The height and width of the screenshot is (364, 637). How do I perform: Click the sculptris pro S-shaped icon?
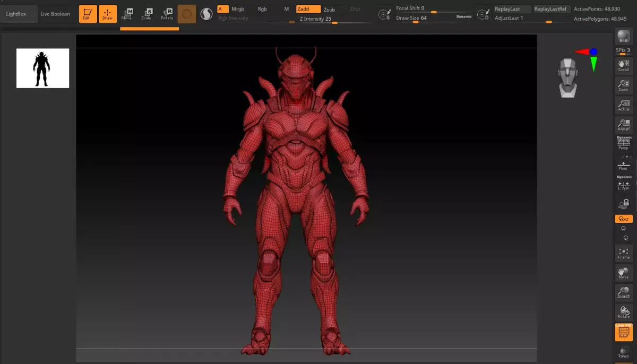tap(206, 14)
